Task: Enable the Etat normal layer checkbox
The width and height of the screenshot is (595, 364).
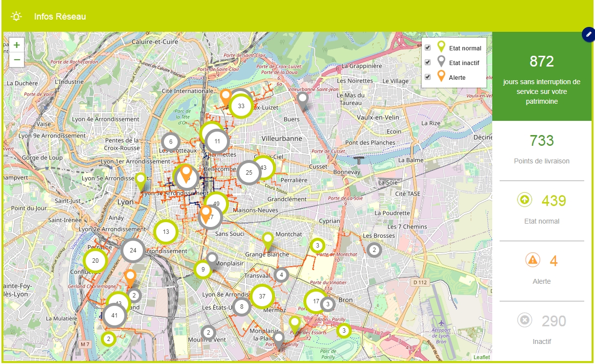Action: click(428, 48)
